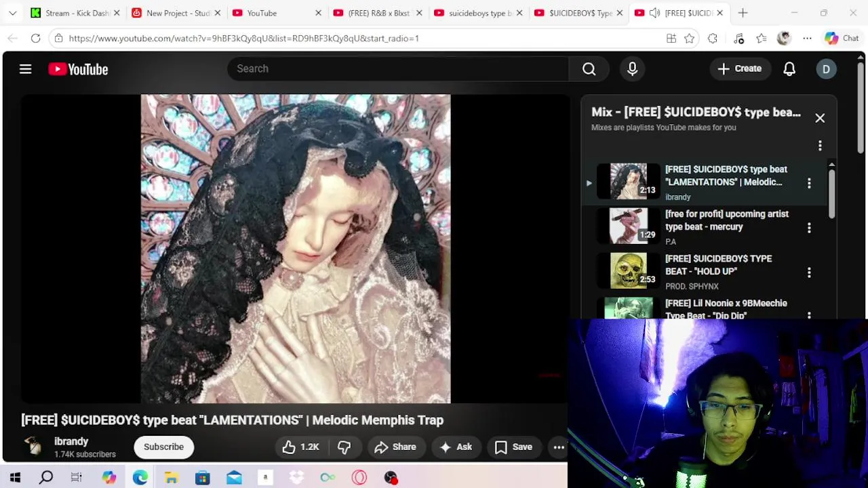The height and width of the screenshot is (488, 868).
Task: Open options for LAMENTATIONS playlist item
Action: [809, 183]
